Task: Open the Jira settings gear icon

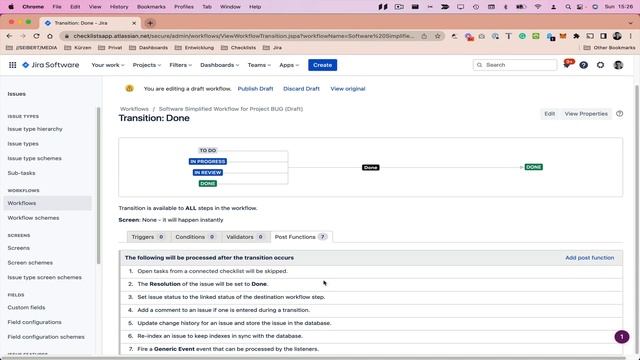Action: pyautogui.click(x=600, y=65)
